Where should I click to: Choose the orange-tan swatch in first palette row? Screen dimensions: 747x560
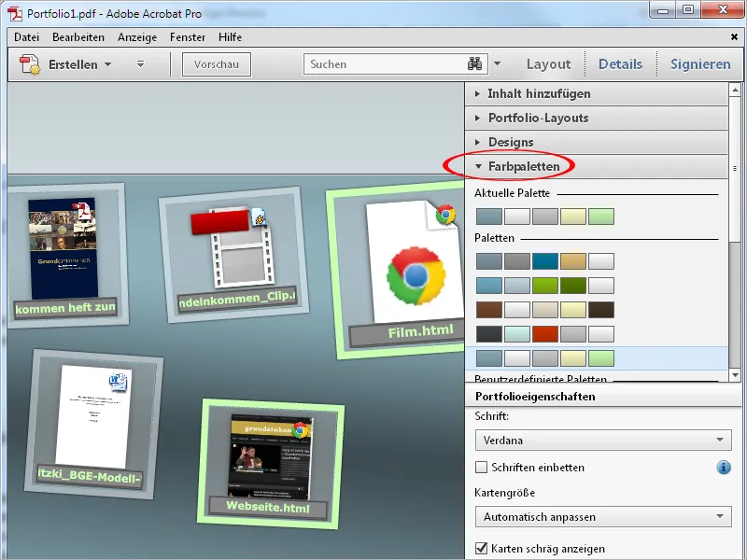point(573,261)
